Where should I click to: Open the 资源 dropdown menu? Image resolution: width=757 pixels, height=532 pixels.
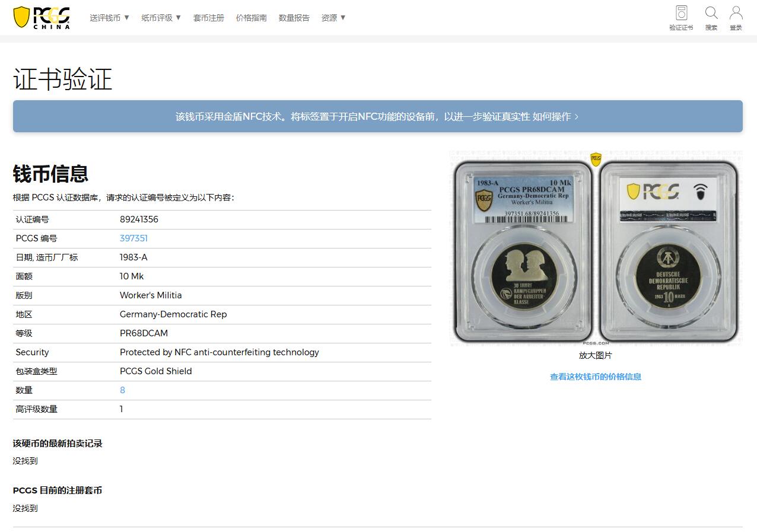point(333,18)
